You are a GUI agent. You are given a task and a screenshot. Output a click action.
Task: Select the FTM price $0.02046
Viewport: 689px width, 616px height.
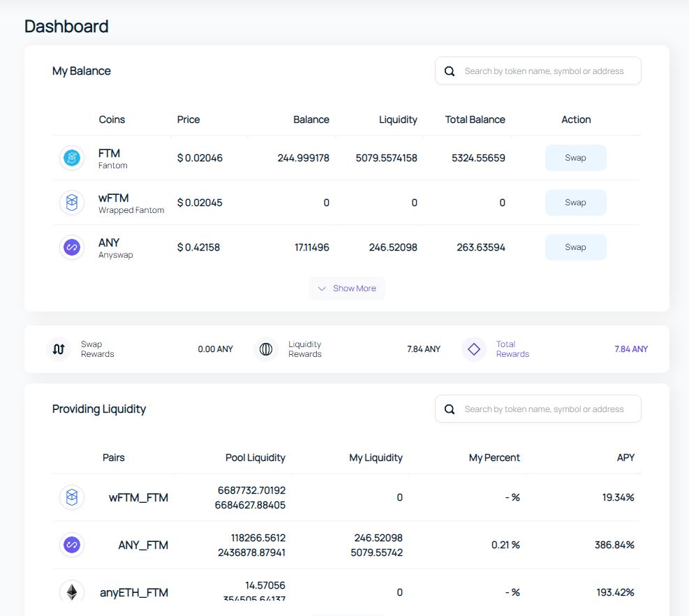pyautogui.click(x=200, y=158)
